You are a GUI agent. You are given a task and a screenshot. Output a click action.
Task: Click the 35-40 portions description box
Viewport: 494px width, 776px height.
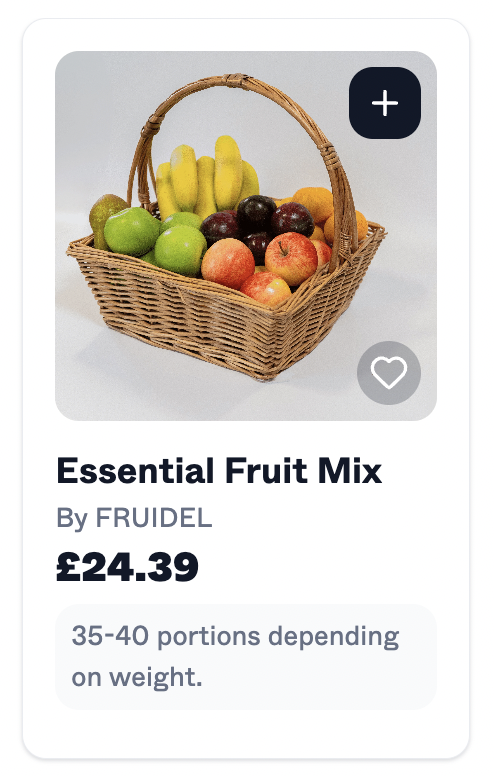(246, 657)
